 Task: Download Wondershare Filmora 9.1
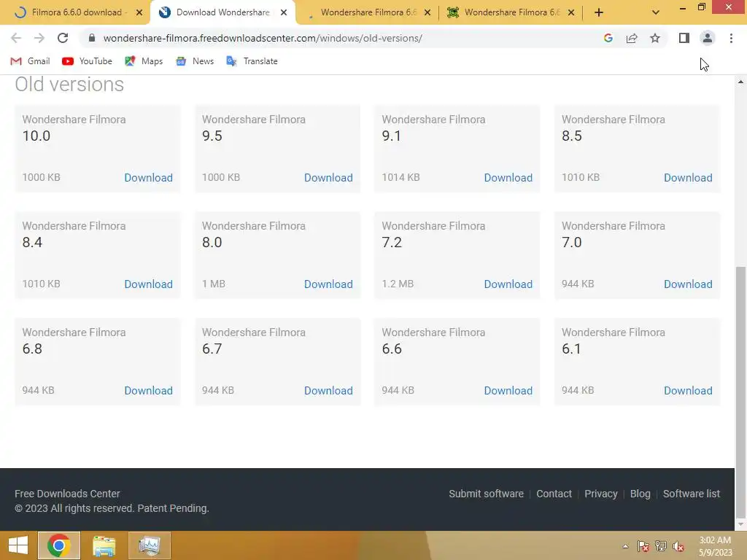[x=508, y=178]
